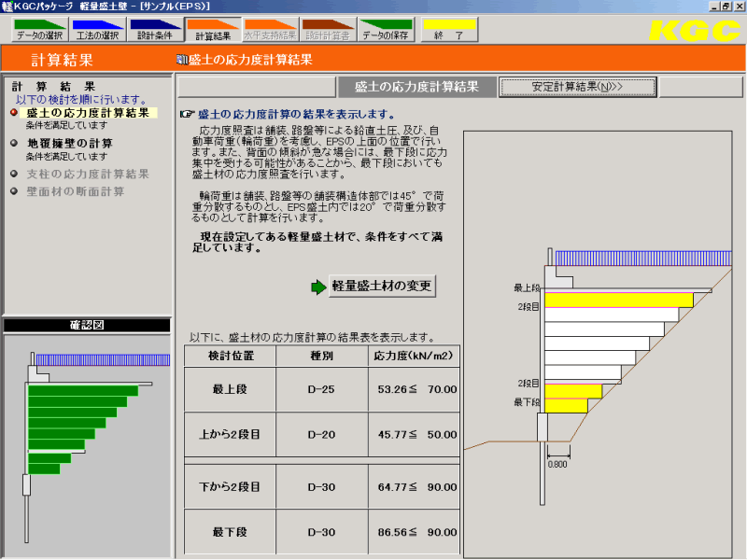Select the 盛土の応力度計算結果 header tab
Image resolution: width=747 pixels, height=560 pixels.
click(416, 88)
